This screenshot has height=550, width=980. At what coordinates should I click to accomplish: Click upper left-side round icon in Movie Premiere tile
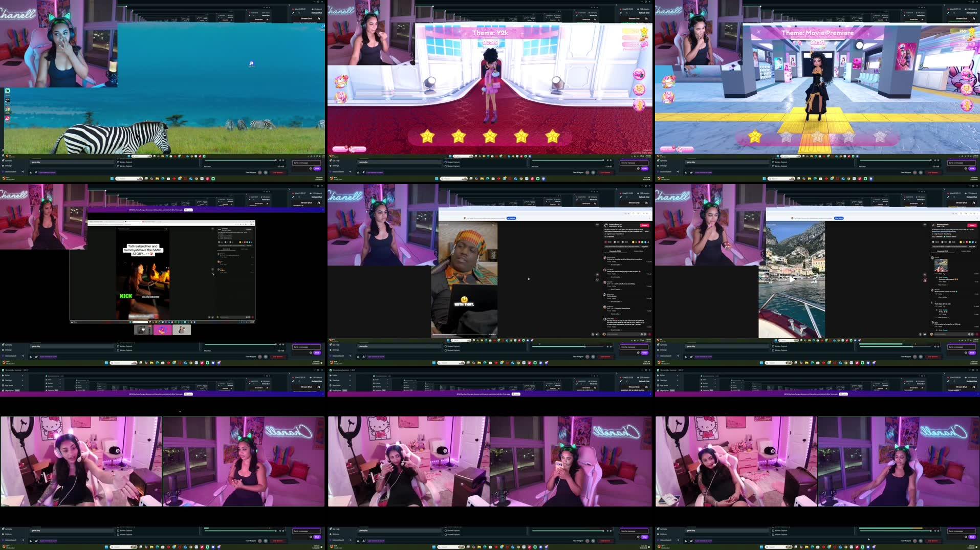coord(668,81)
